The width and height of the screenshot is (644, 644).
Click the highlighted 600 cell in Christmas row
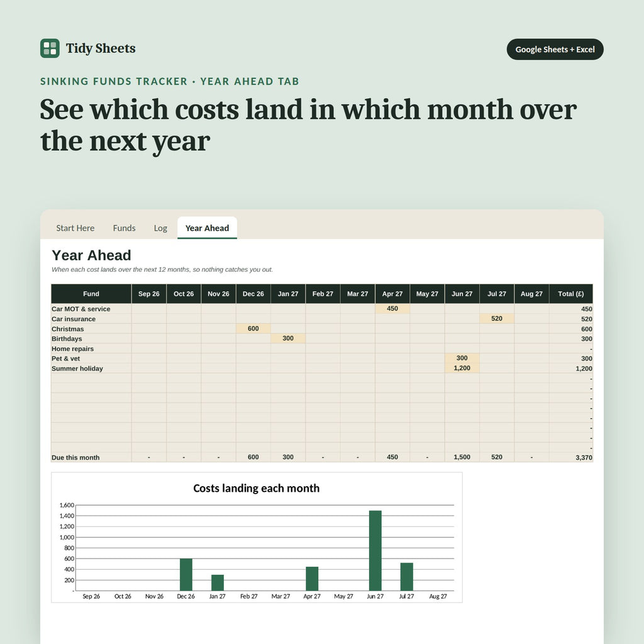[x=253, y=328]
